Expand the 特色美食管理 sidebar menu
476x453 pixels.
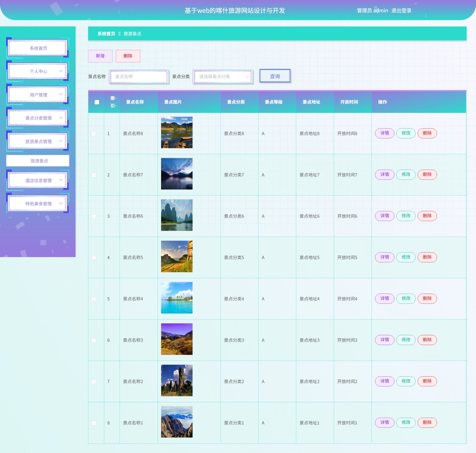point(38,204)
